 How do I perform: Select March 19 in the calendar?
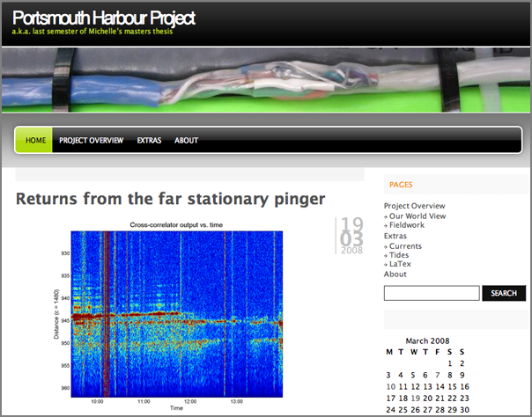[414, 398]
